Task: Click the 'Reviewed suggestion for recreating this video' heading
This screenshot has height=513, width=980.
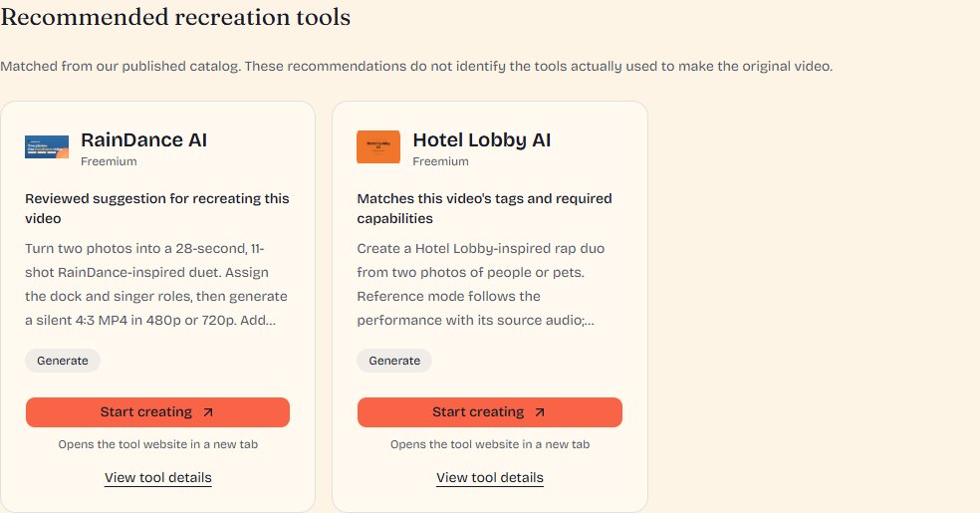Action: tap(157, 208)
